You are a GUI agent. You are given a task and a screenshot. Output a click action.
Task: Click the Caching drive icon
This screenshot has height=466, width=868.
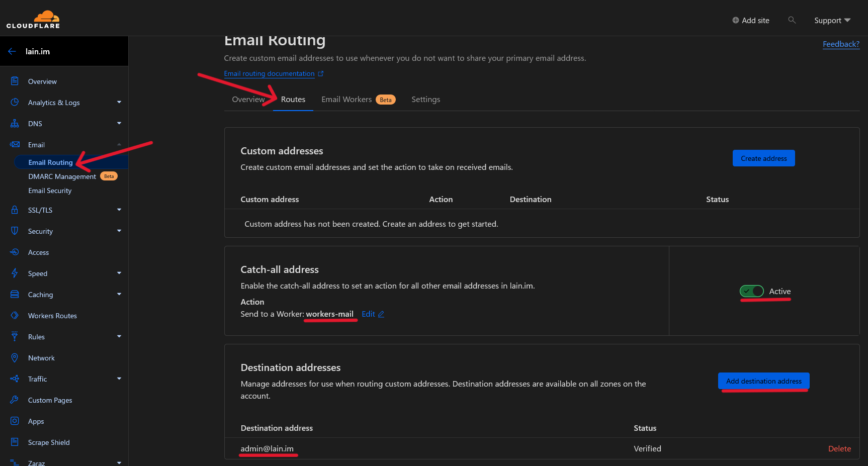point(15,294)
